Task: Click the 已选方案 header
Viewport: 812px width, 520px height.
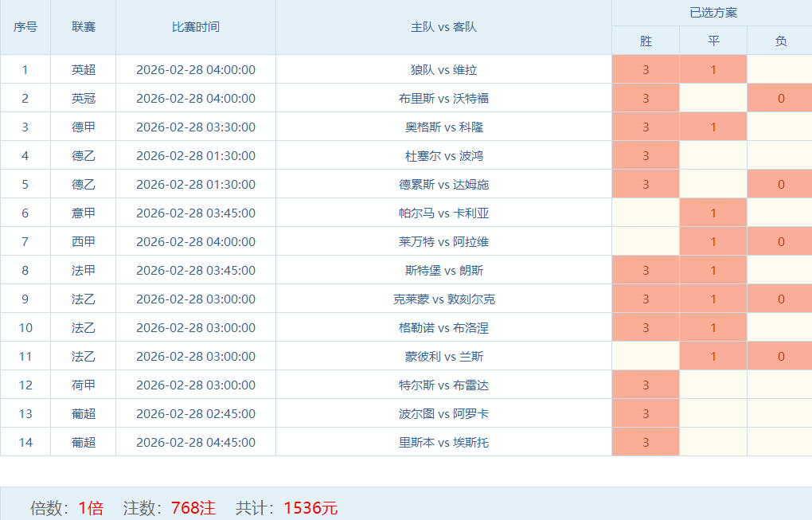Action: (712, 13)
